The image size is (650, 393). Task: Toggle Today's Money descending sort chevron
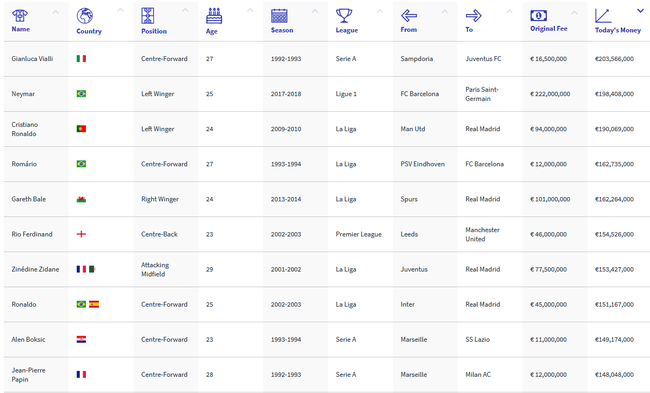click(x=640, y=11)
